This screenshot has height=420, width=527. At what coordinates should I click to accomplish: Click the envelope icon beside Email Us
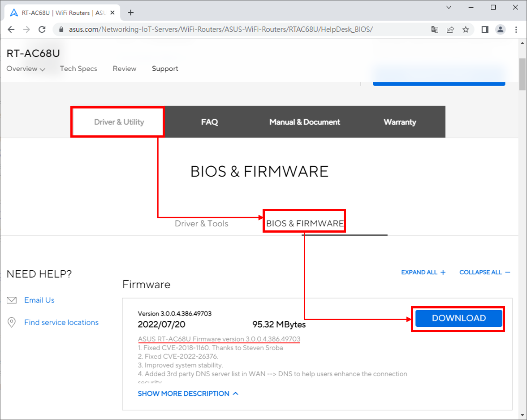click(x=12, y=300)
